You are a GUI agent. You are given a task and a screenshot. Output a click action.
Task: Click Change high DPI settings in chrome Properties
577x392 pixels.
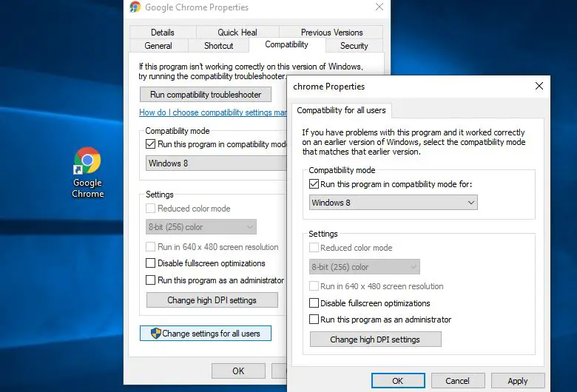375,339
